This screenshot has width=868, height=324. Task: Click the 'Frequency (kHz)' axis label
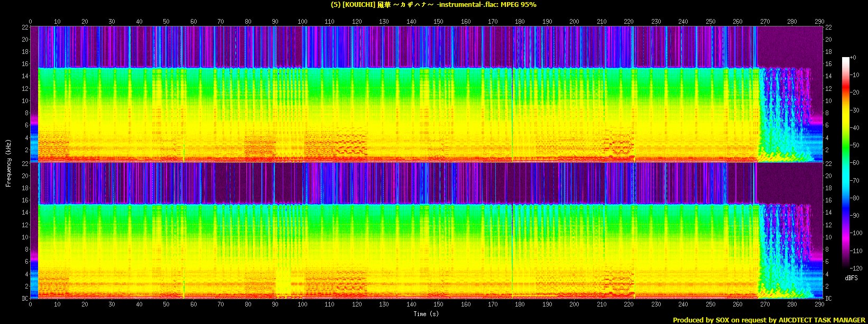8,162
